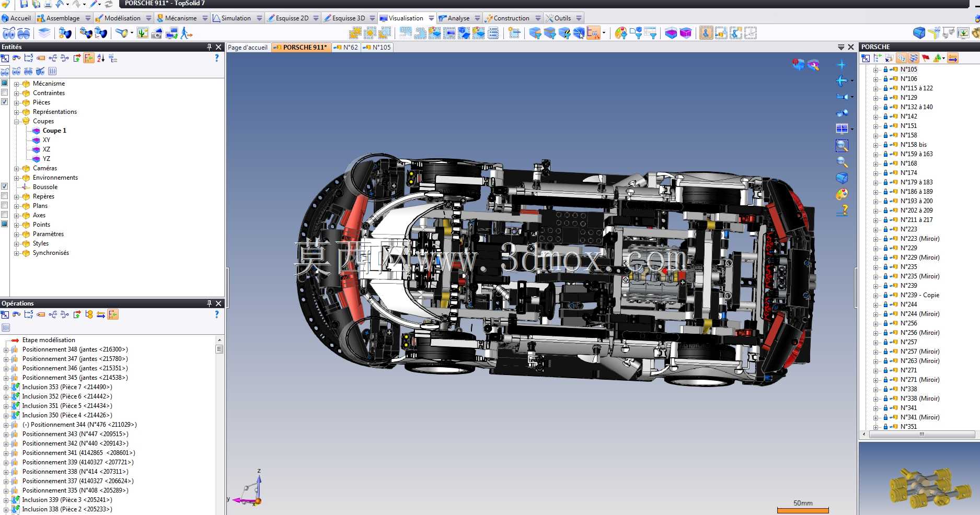Toggle the Repères visibility checkbox
This screenshot has width=980, height=515.
[x=5, y=196]
